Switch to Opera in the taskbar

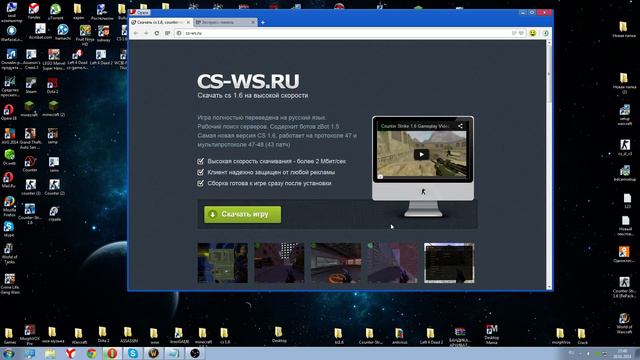112,353
